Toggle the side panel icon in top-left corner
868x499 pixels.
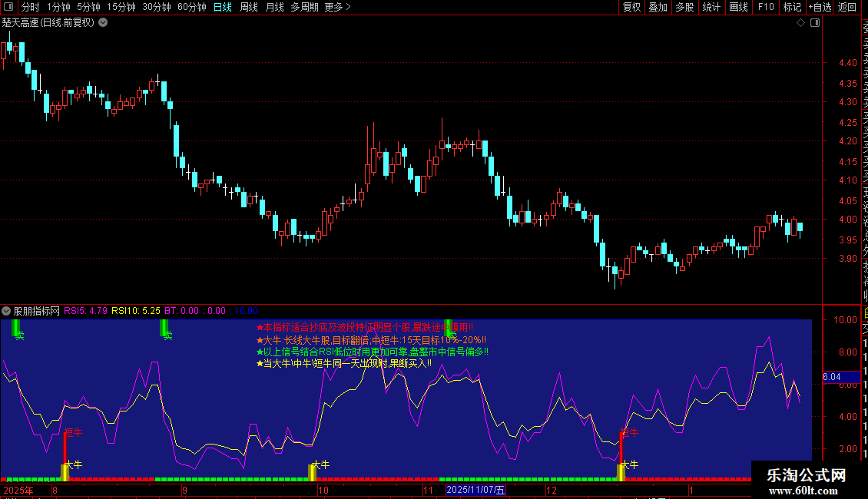pos(8,7)
